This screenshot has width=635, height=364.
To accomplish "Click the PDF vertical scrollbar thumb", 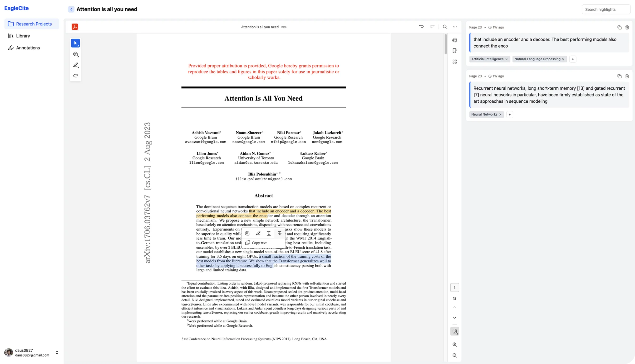I will [446, 44].
